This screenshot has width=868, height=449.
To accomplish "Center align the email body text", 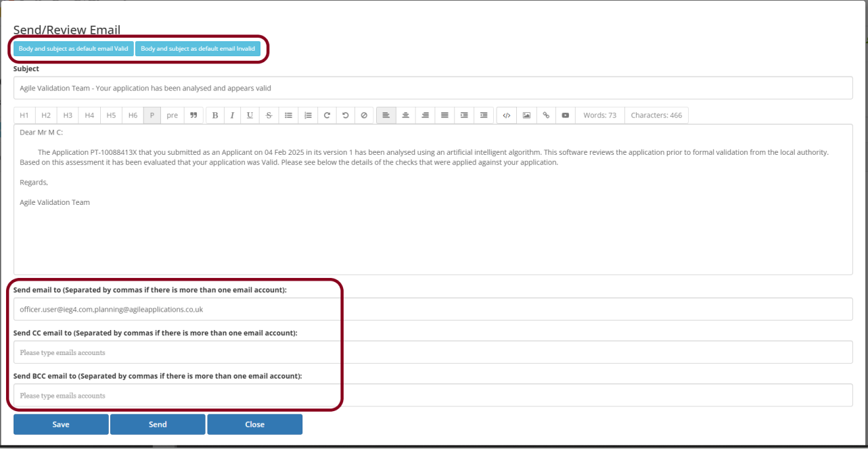I will pos(405,116).
